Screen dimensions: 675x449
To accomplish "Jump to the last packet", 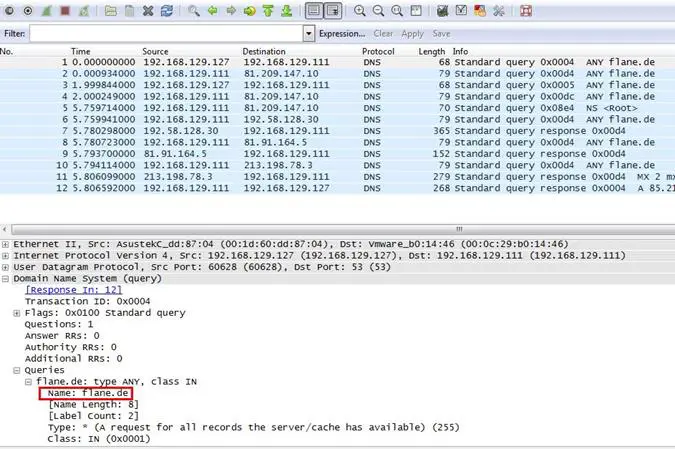I will point(287,11).
